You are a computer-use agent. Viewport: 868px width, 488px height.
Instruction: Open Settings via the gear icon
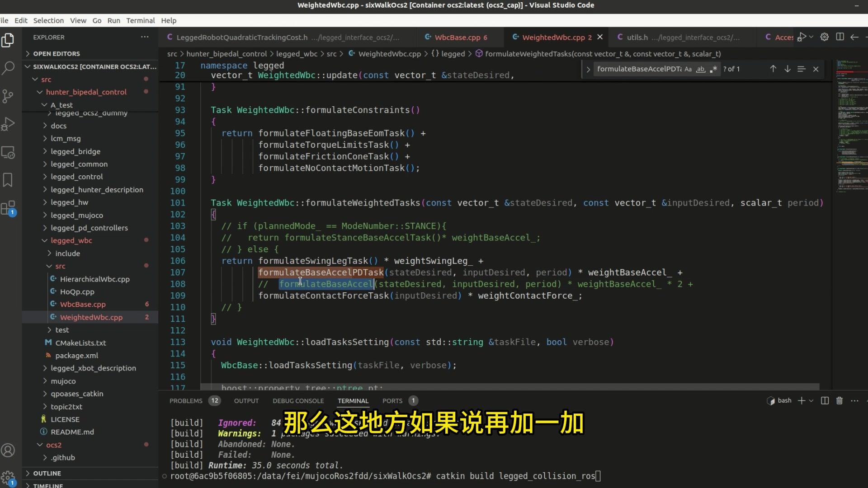pos(825,37)
